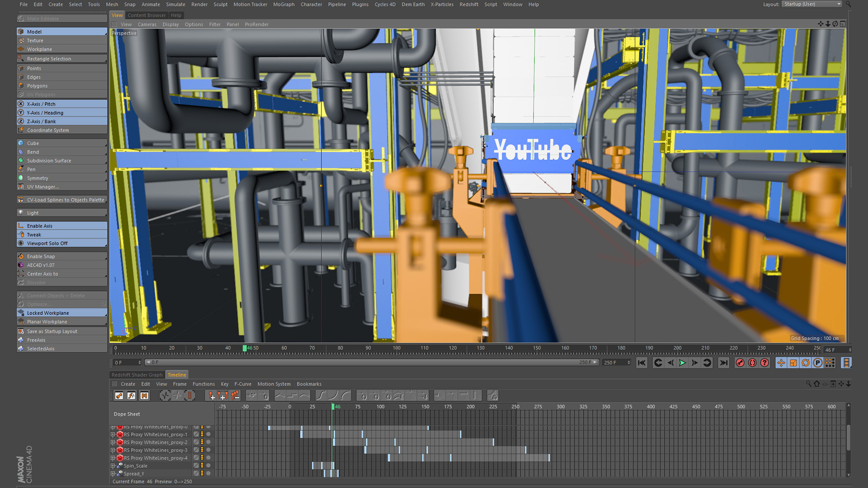Toggle the red Autokeying button
The height and width of the screenshot is (488, 868).
(x=752, y=363)
